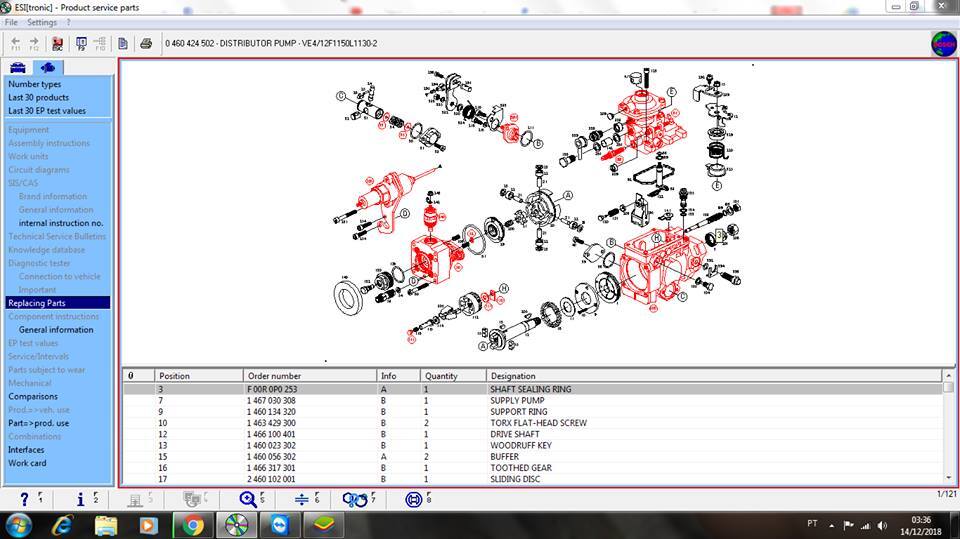
Task: Click the F10 toolbar icon
Action: point(100,43)
